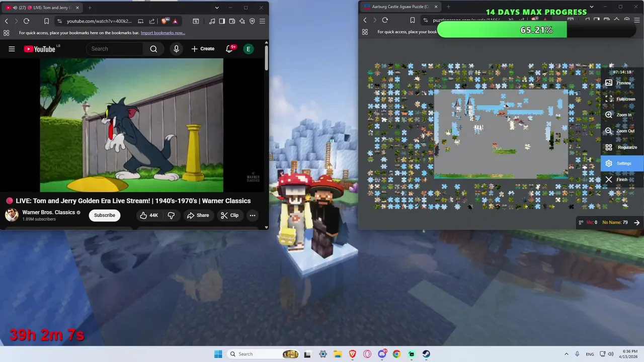Viewport: 644px width, 362px height.
Task: Open the YouTube guide hamburger menu
Action: click(12, 49)
